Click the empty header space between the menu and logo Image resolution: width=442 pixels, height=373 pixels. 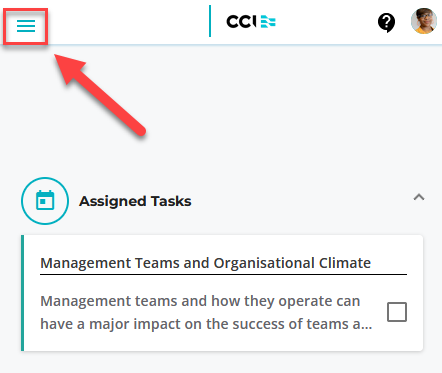[x=128, y=22]
